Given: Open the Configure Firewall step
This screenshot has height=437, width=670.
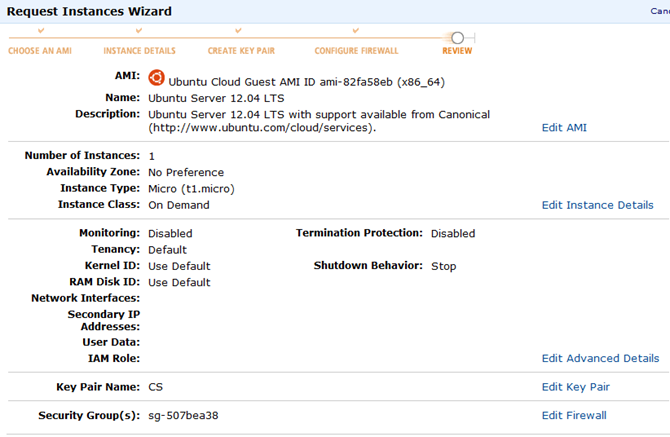Looking at the screenshot, I should pyautogui.click(x=356, y=50).
